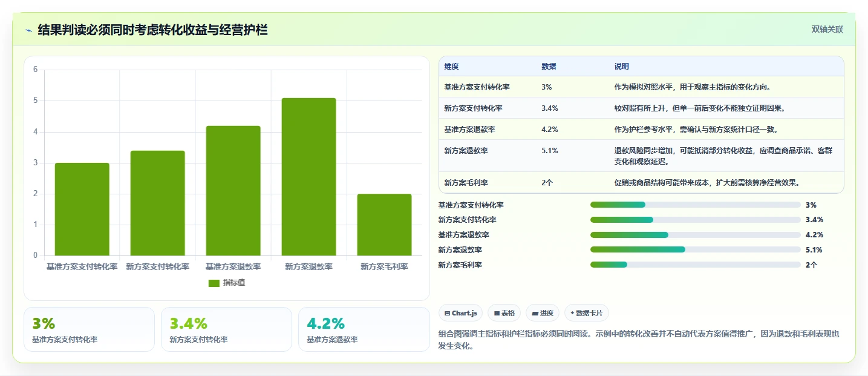Viewport: 868px width, 376px height.
Task: Click the 表格 chip
Action: coord(504,313)
